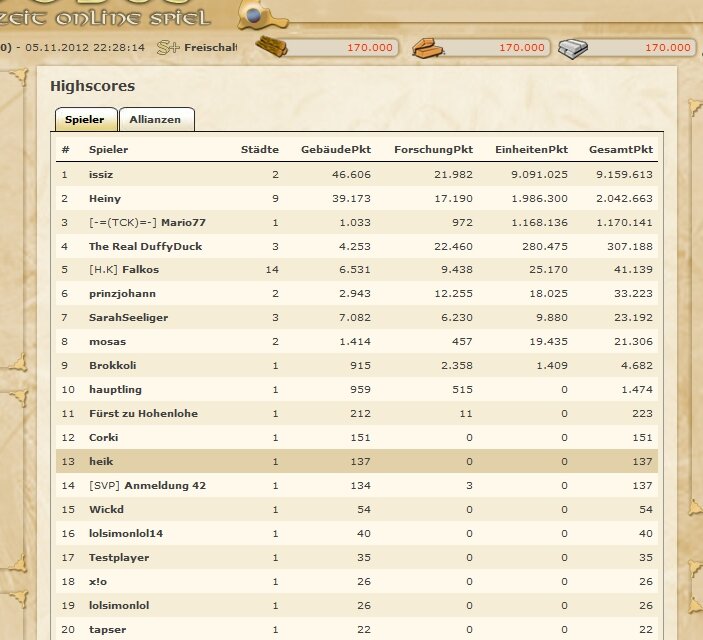Click the GesamtPkt column header
The height and width of the screenshot is (640, 703).
[620, 149]
